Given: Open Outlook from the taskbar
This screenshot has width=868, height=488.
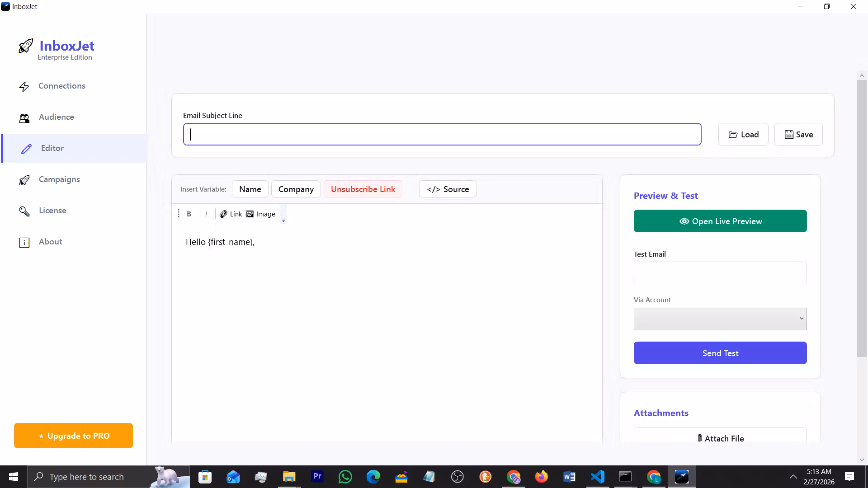Looking at the screenshot, I should (233, 477).
